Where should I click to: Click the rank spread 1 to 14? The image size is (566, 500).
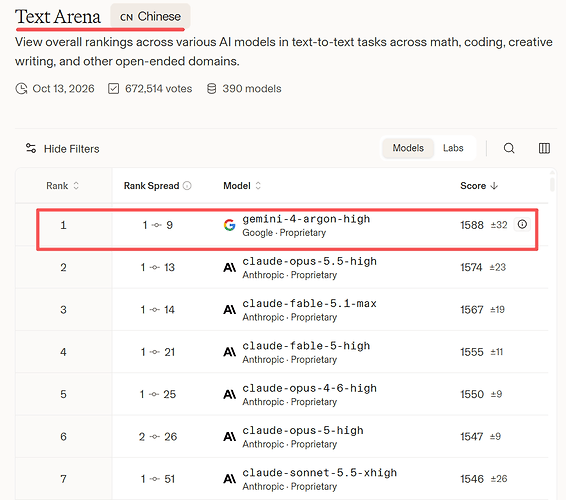157,310
